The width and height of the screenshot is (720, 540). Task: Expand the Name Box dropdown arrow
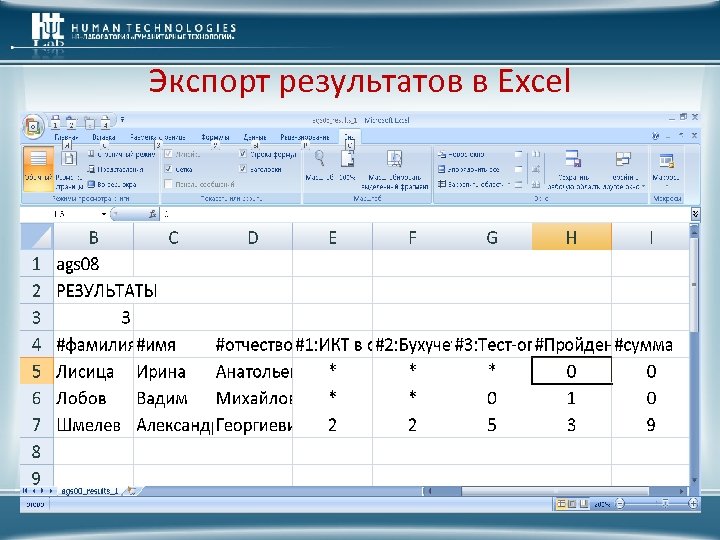click(104, 214)
